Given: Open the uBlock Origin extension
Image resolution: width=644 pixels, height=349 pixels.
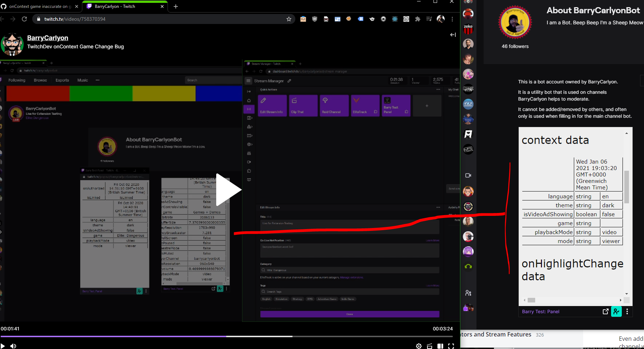Looking at the screenshot, I should 315,19.
